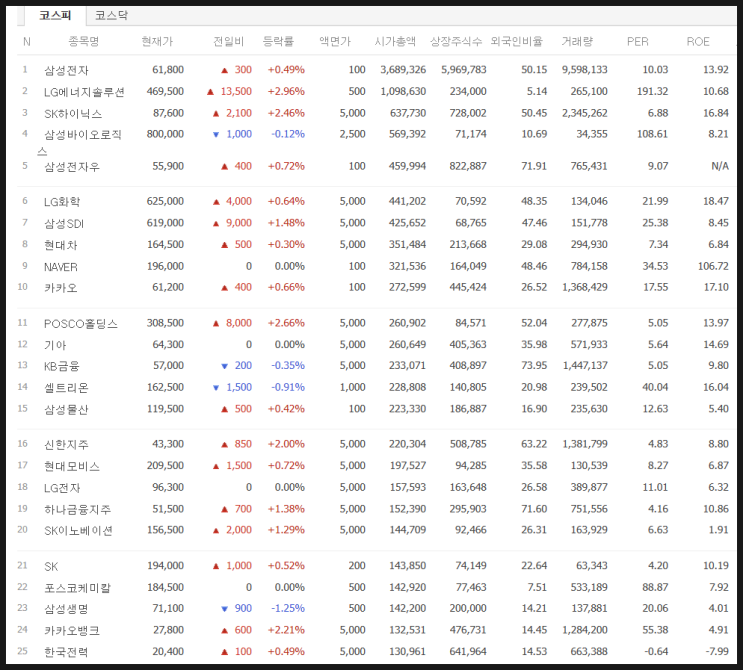Click the PER column header
Screen dimensions: 743x670
tap(638, 42)
